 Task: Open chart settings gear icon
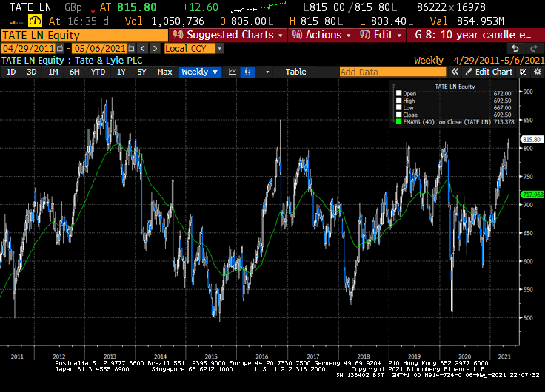coord(538,72)
